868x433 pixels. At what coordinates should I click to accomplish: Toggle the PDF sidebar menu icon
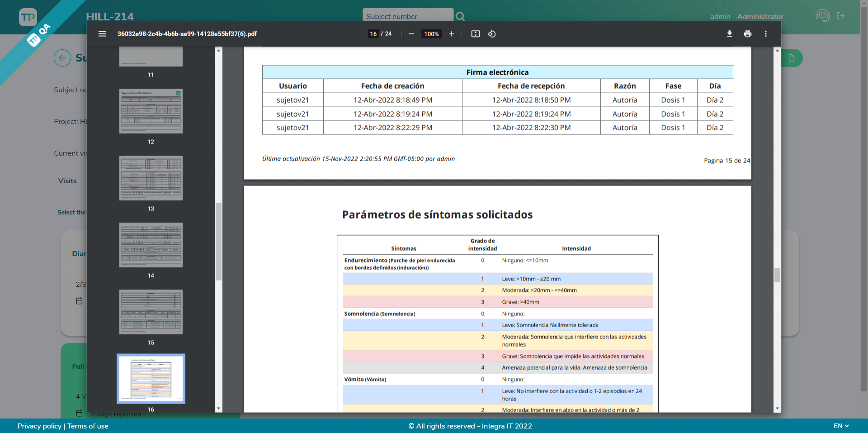(x=102, y=34)
